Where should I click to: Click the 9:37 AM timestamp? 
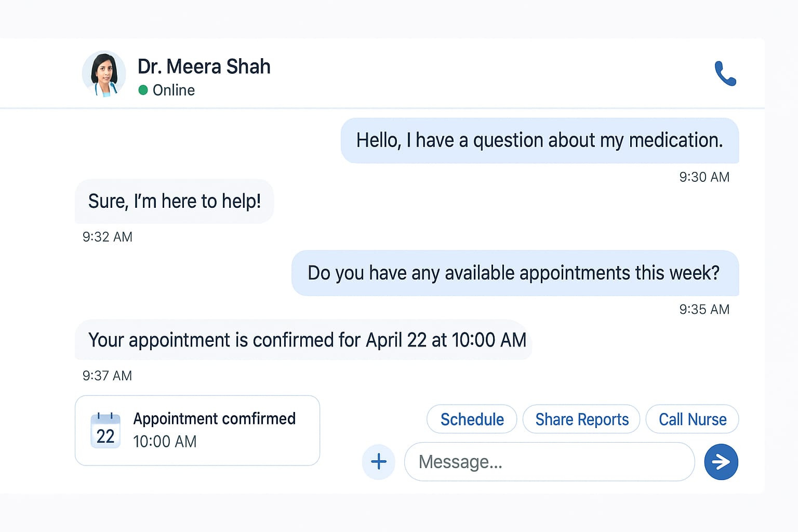pos(107,376)
